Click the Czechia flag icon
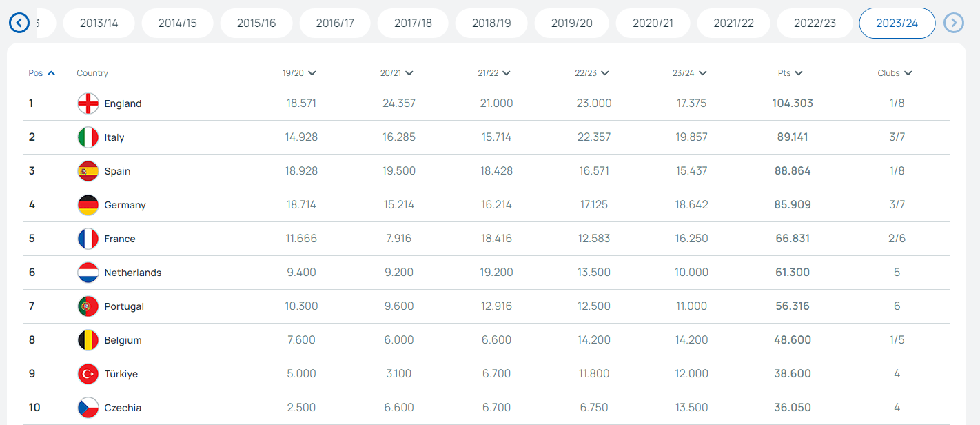 [x=88, y=408]
